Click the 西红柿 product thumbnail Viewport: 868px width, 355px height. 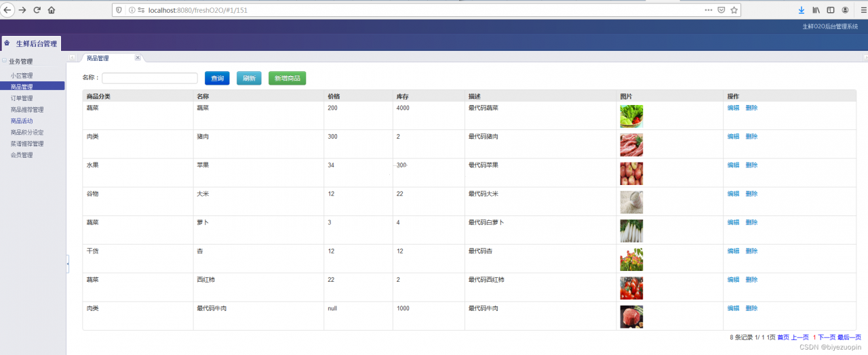(631, 288)
